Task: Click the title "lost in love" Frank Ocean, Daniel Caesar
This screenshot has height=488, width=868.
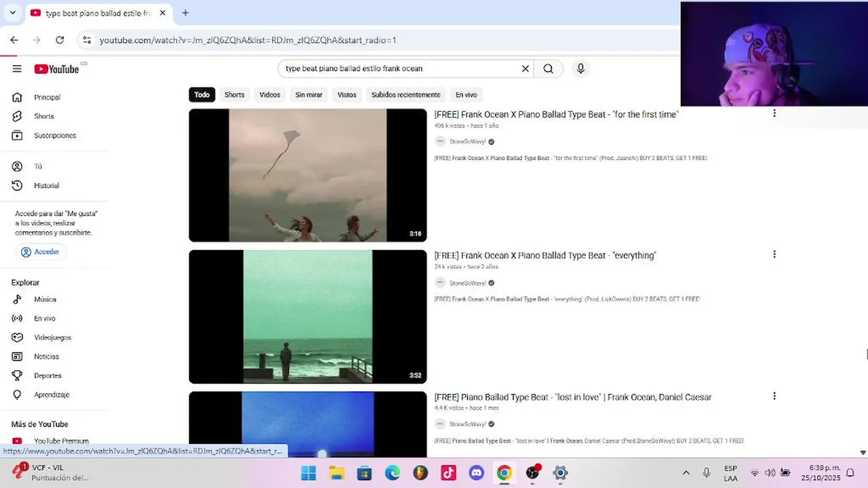Action: (x=573, y=397)
